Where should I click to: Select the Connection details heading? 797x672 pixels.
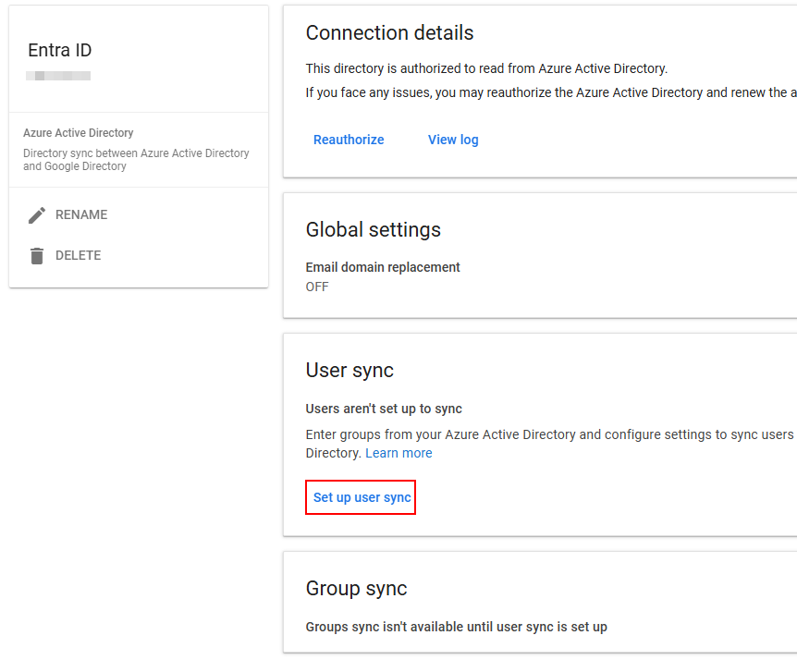click(389, 33)
